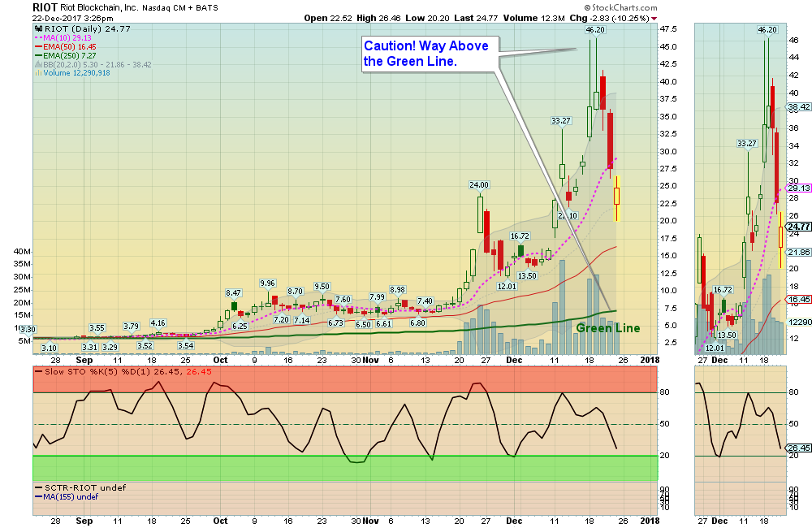Click the 29.13 tag in zoomed panel

[799, 188]
